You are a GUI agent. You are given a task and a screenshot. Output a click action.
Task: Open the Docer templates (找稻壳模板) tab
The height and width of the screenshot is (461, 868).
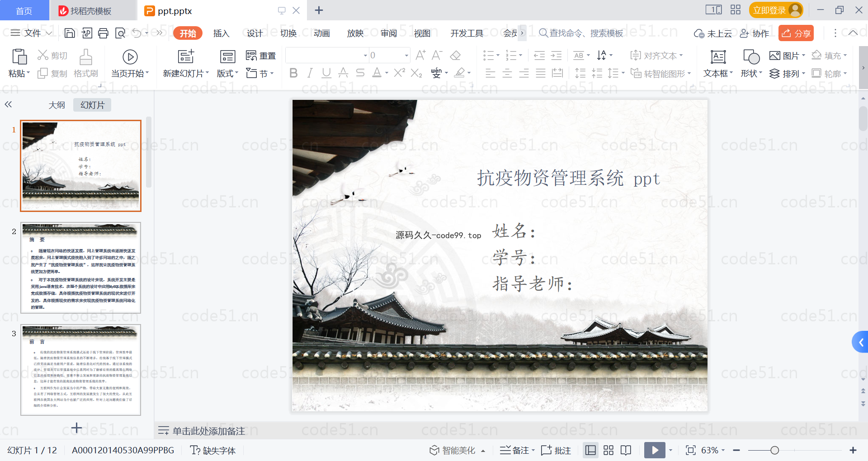(x=93, y=10)
